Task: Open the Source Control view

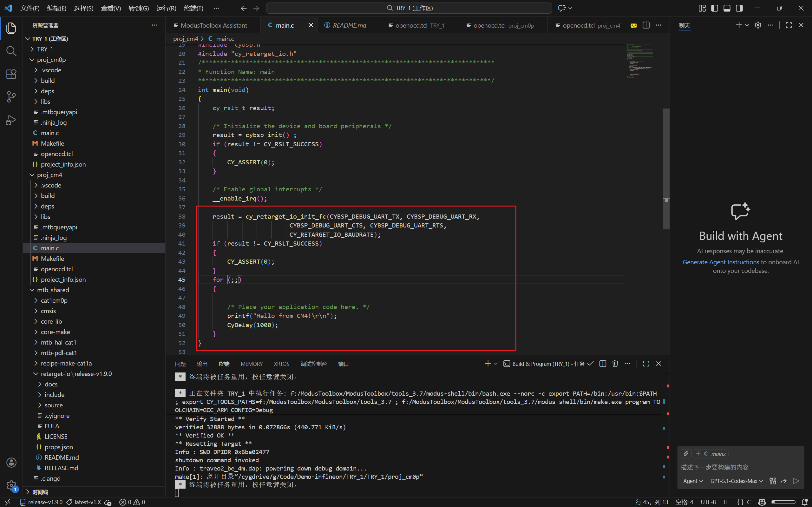Action: tap(11, 97)
